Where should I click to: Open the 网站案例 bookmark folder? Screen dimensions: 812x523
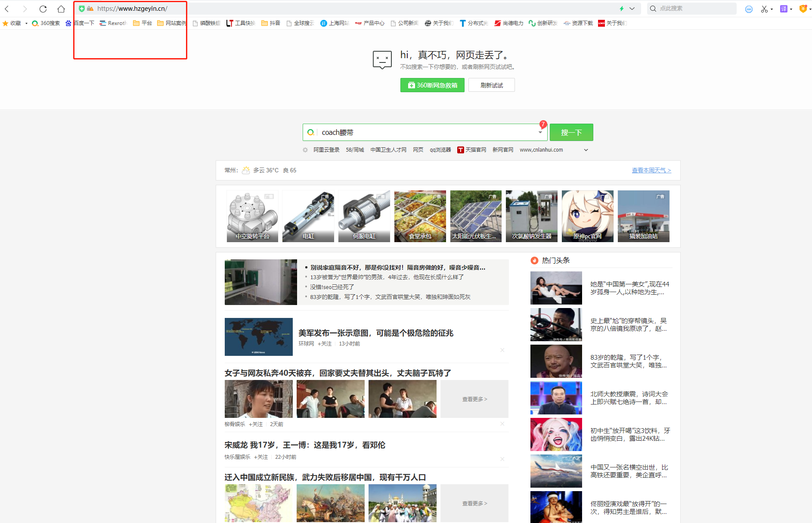(171, 23)
